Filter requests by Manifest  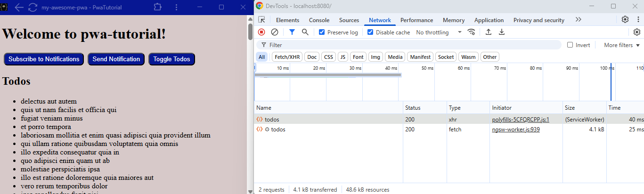tap(420, 57)
